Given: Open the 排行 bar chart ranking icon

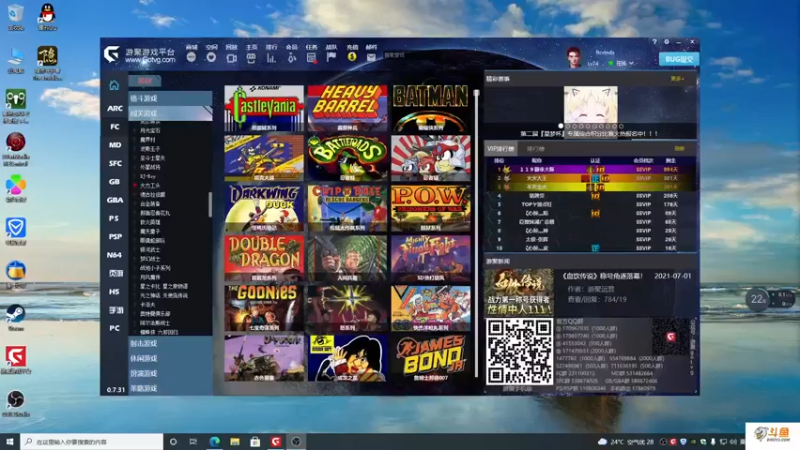Looking at the screenshot, I should [x=271, y=58].
